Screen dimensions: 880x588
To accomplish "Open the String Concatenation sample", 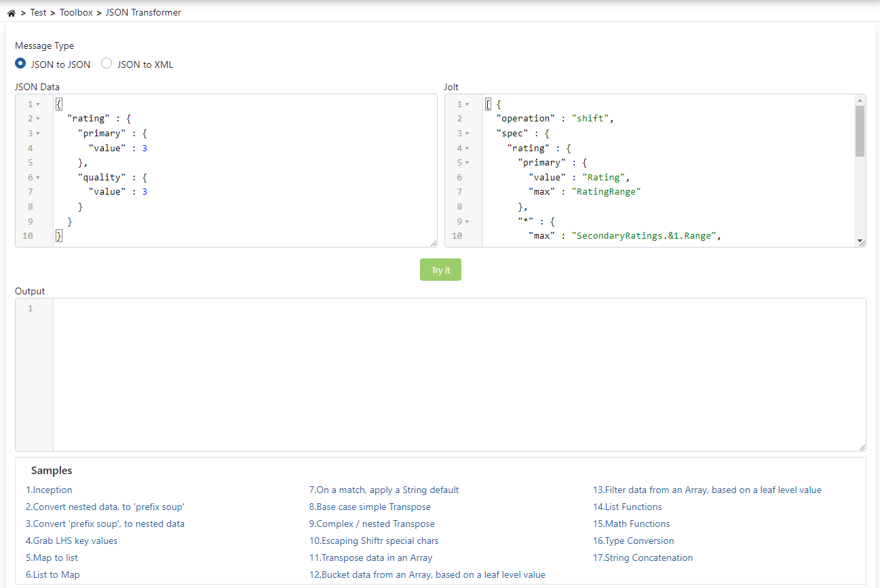I will (x=643, y=557).
